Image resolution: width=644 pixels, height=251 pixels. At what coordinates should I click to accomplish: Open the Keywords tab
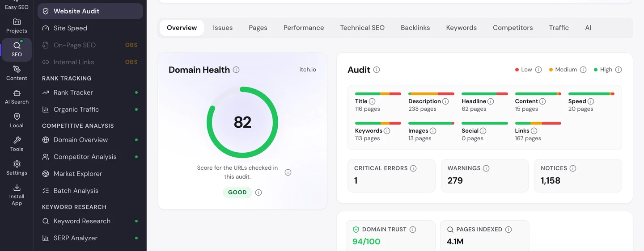462,28
